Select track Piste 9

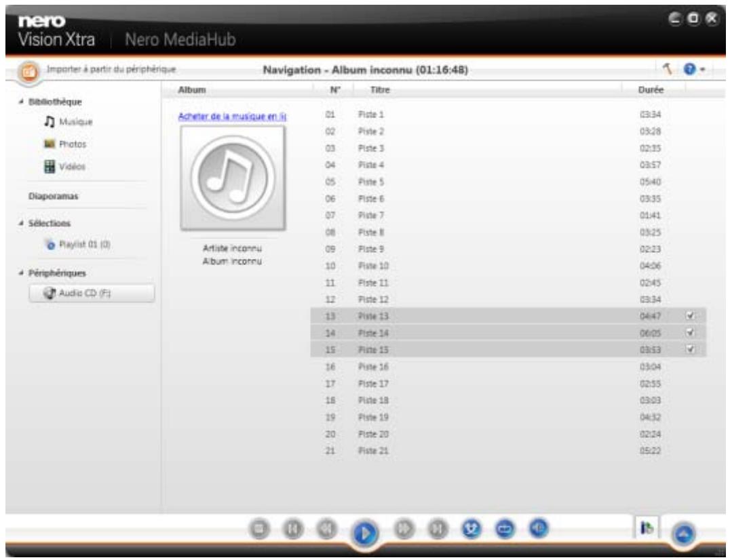point(508,249)
